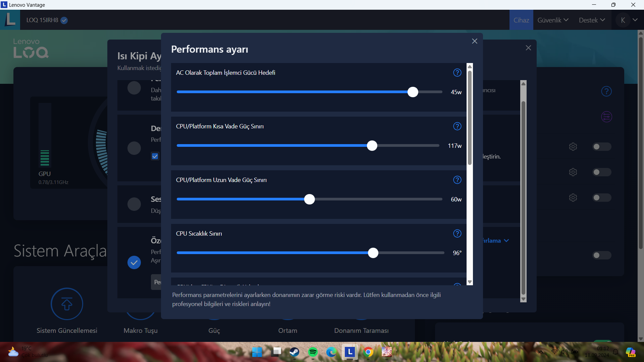Open Spotify from the taskbar
Image resolution: width=644 pixels, height=362 pixels.
click(313, 352)
